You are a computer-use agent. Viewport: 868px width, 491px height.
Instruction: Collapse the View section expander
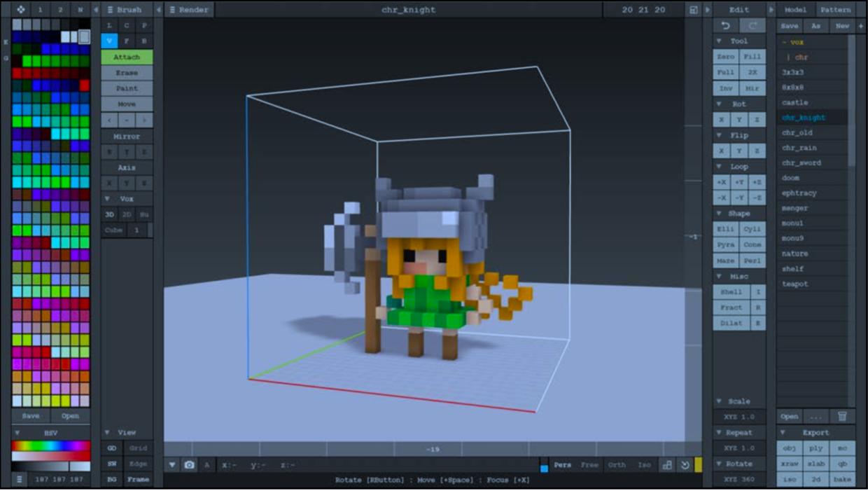pos(107,433)
